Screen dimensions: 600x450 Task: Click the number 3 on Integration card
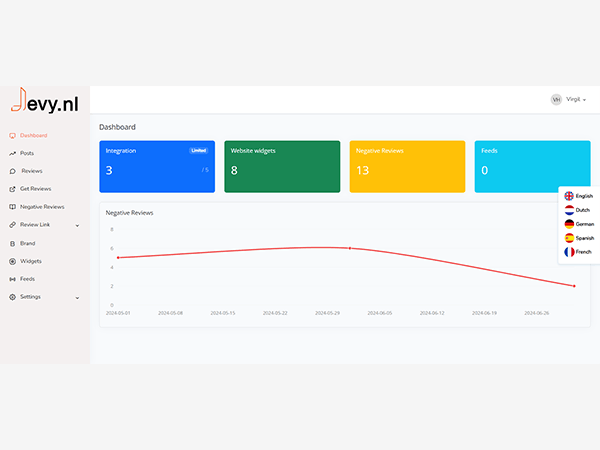pos(109,170)
